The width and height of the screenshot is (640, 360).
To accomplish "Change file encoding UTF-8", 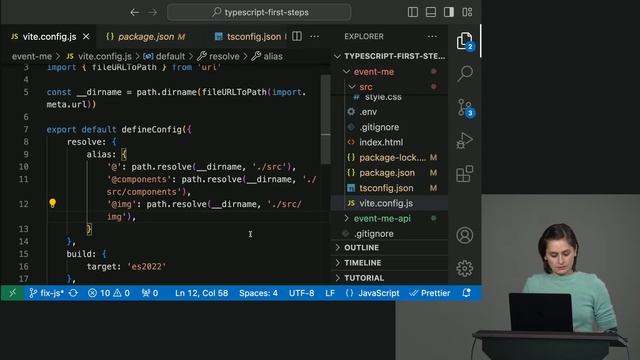I will pyautogui.click(x=302, y=293).
